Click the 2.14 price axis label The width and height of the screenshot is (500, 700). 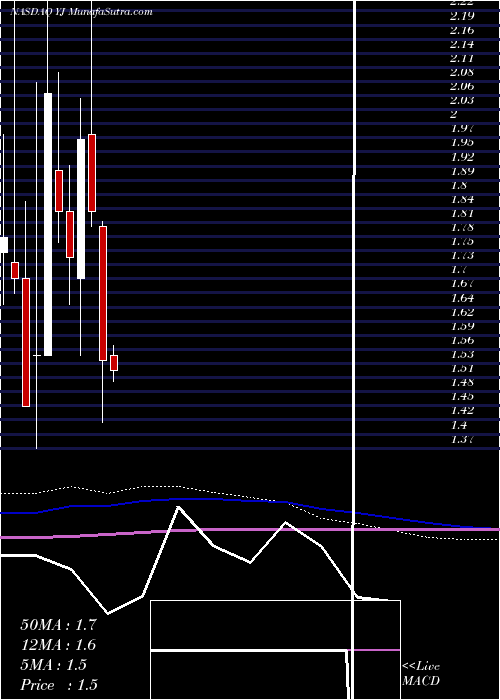point(462,44)
